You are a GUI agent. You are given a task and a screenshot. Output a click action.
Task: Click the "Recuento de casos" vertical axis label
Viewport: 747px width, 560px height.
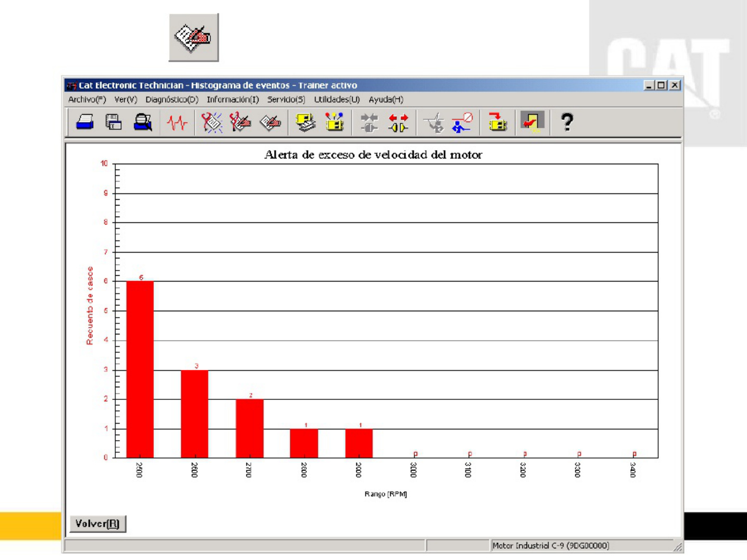pos(90,306)
